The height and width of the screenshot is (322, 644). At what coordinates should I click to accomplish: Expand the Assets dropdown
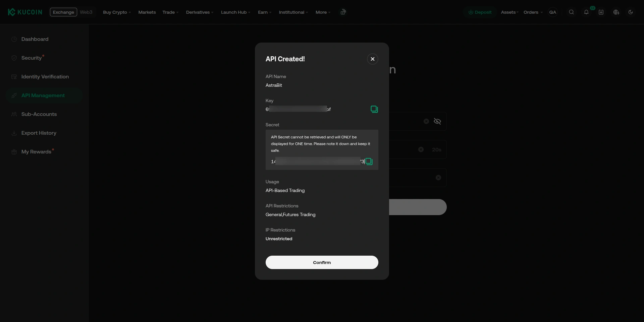point(509,12)
